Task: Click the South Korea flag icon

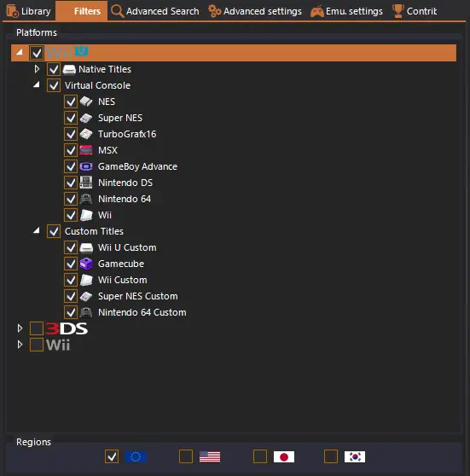Action: 355,456
